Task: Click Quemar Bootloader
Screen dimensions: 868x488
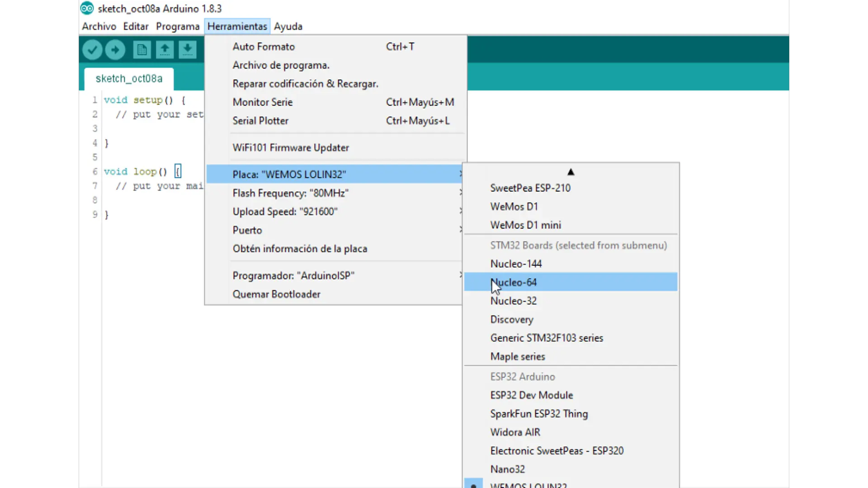Action: pos(335,294)
